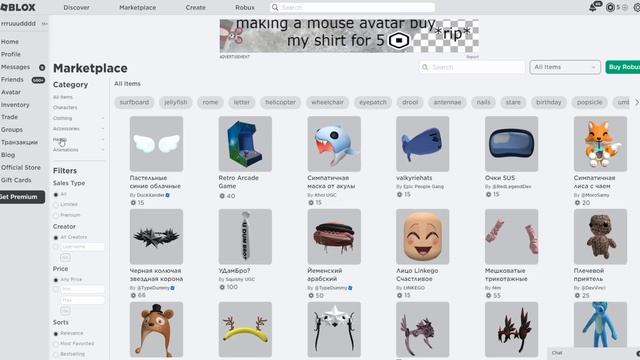
Task: Open Gift Cards sidebar link
Action: (16, 180)
